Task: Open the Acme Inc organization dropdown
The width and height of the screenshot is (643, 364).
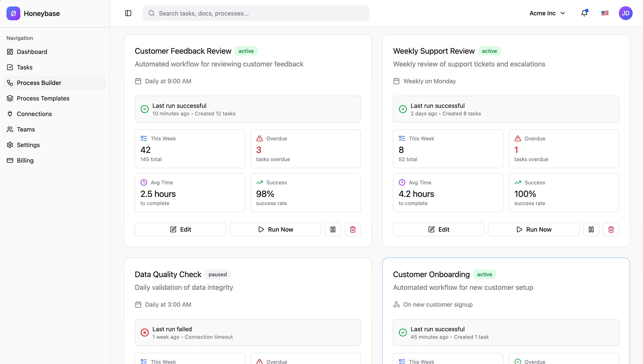Action: [547, 13]
